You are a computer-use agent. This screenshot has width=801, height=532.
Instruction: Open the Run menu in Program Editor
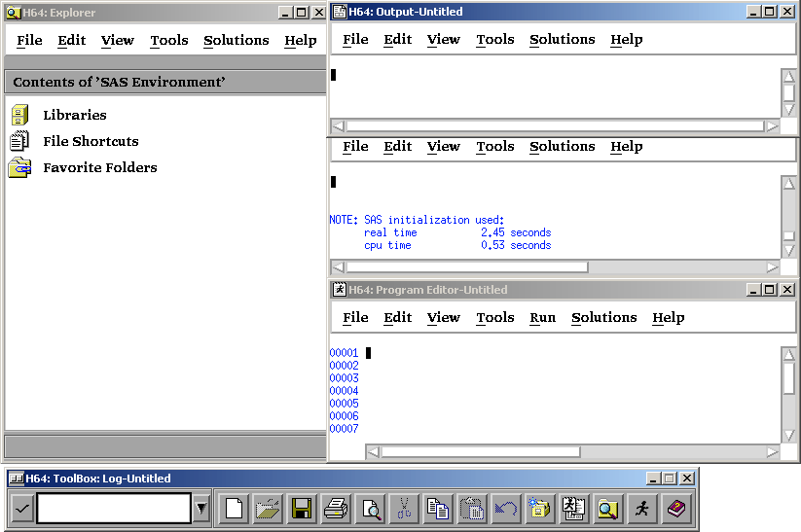pyautogui.click(x=542, y=318)
